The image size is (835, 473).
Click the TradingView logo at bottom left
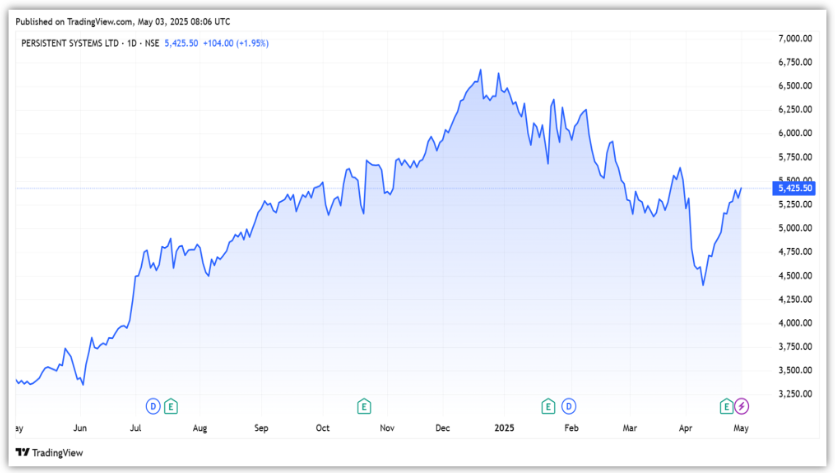[x=50, y=452]
